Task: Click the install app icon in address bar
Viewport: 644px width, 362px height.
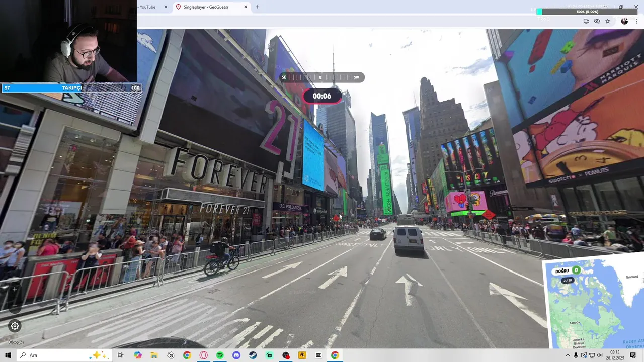Action: click(586, 21)
